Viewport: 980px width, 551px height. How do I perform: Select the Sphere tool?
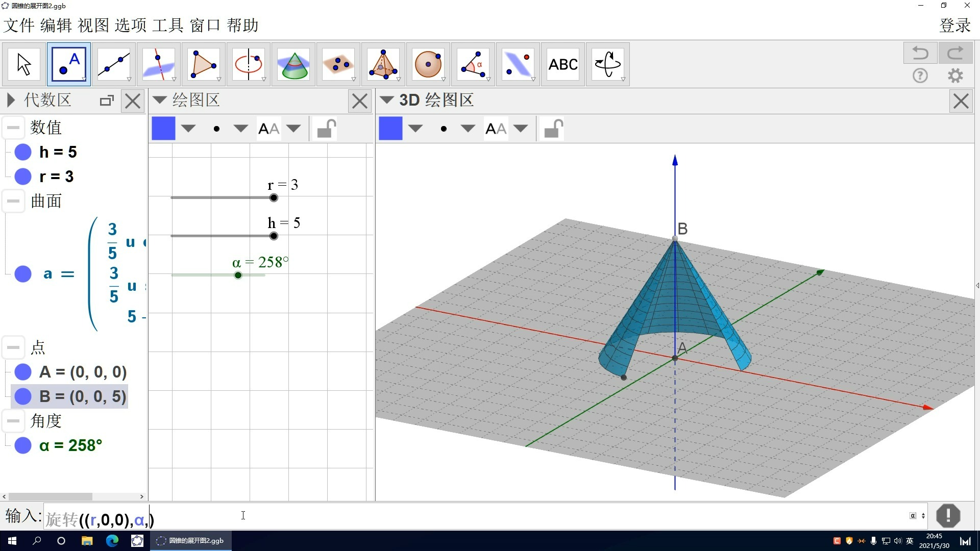[428, 64]
